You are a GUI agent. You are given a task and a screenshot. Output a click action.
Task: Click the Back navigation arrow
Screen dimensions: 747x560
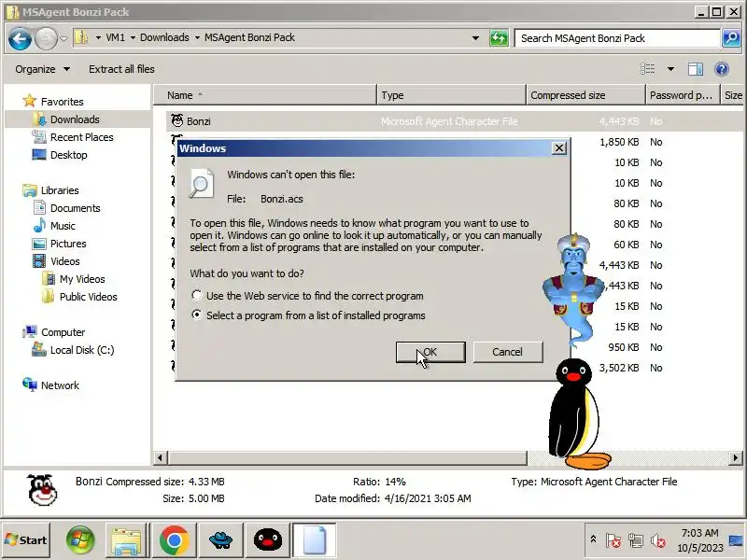[x=20, y=38]
